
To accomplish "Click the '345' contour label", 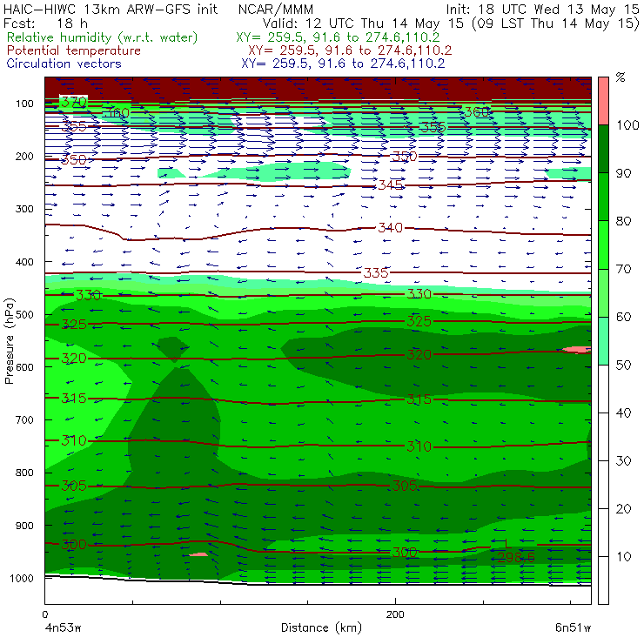I will (x=390, y=185).
